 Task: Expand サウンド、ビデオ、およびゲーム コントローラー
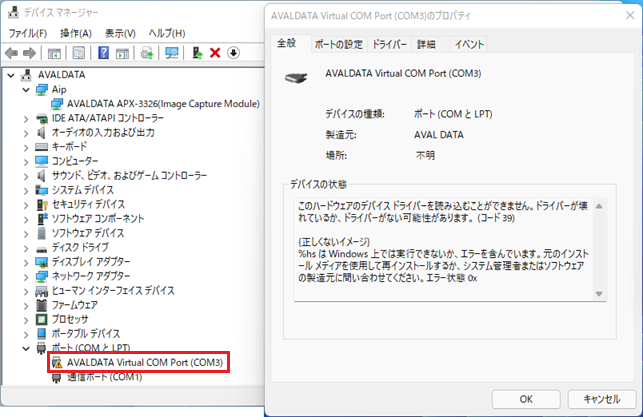tap(26, 176)
